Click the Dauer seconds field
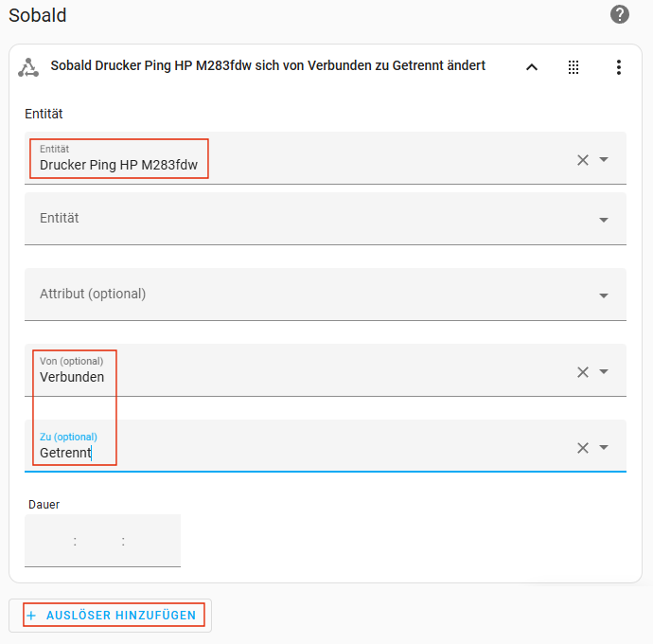Viewport: 653px width, 644px height. tap(150, 542)
